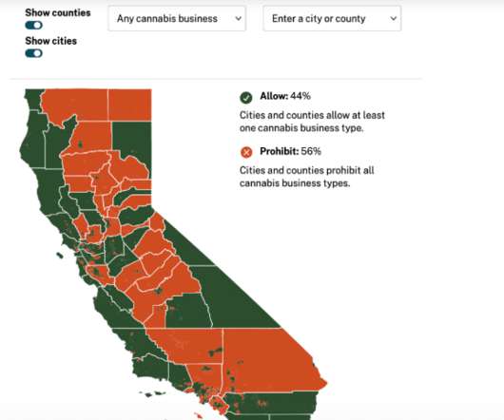Select the green Lassen county on map
Image resolution: width=504 pixels, height=420 pixels.
point(132,140)
